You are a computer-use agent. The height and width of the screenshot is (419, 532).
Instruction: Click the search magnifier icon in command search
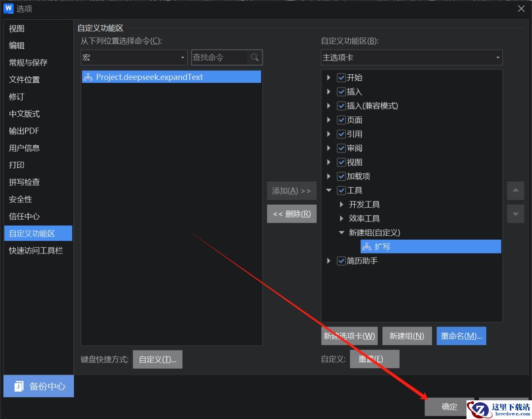pos(254,58)
